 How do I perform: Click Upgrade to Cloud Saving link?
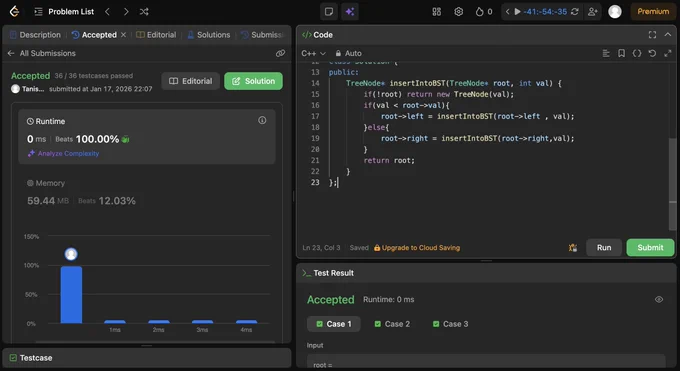pos(417,248)
